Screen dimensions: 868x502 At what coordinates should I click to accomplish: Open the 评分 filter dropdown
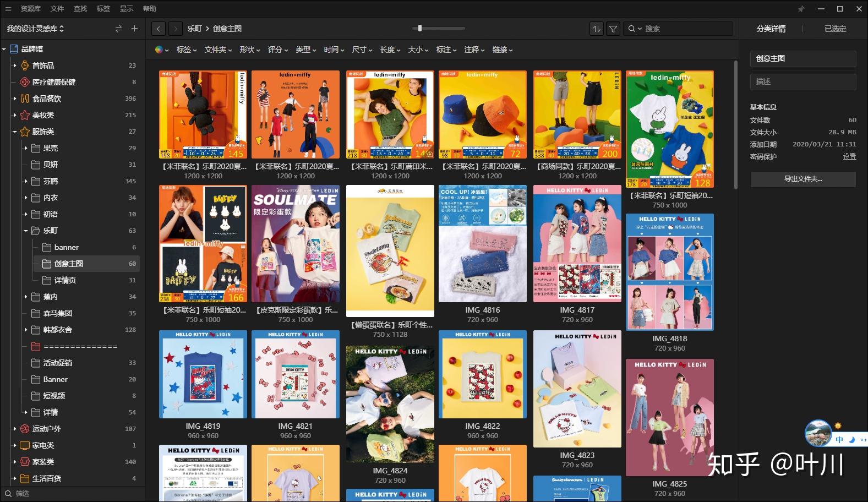tap(278, 50)
